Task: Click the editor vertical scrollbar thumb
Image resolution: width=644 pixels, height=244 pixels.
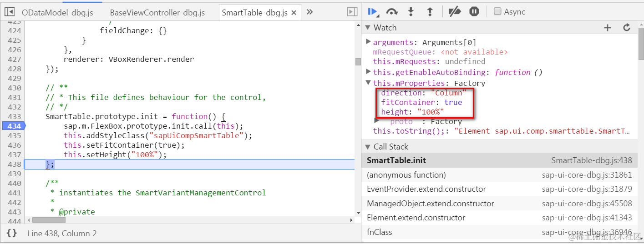Action: (358, 62)
